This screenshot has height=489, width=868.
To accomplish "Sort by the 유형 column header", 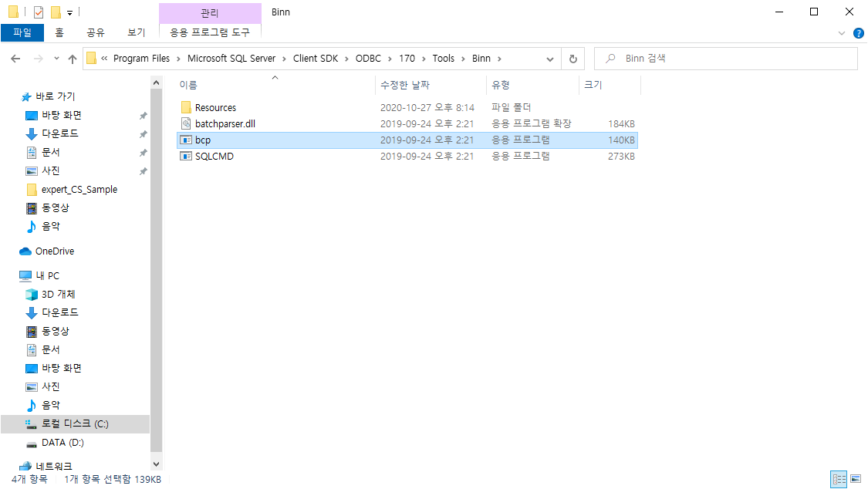I will click(501, 85).
